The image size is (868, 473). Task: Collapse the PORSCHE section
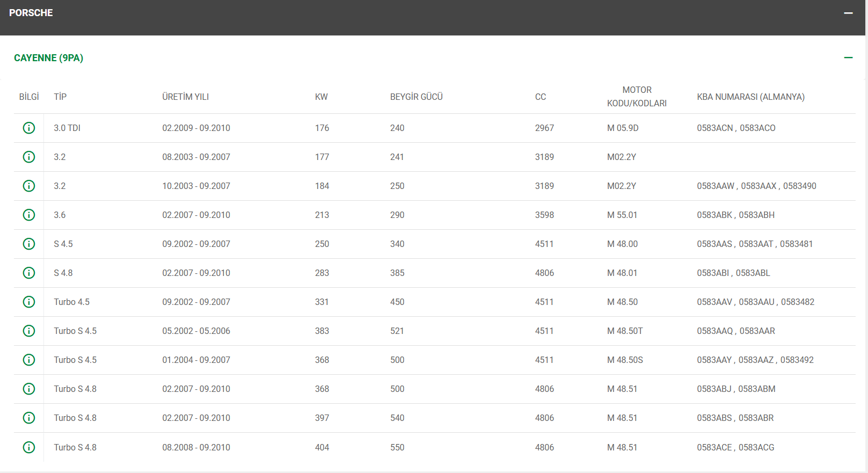[848, 13]
